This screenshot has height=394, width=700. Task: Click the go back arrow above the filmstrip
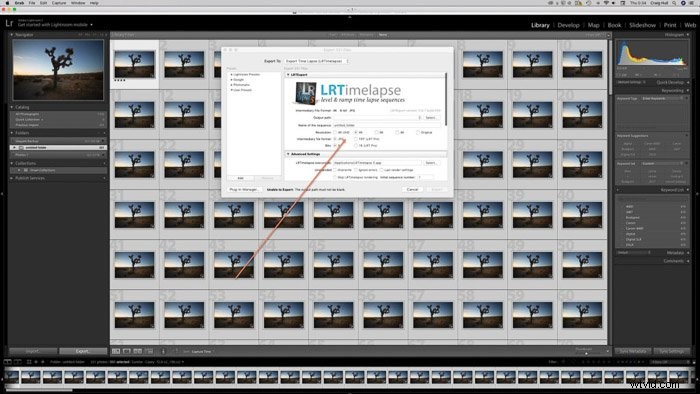coord(36,362)
